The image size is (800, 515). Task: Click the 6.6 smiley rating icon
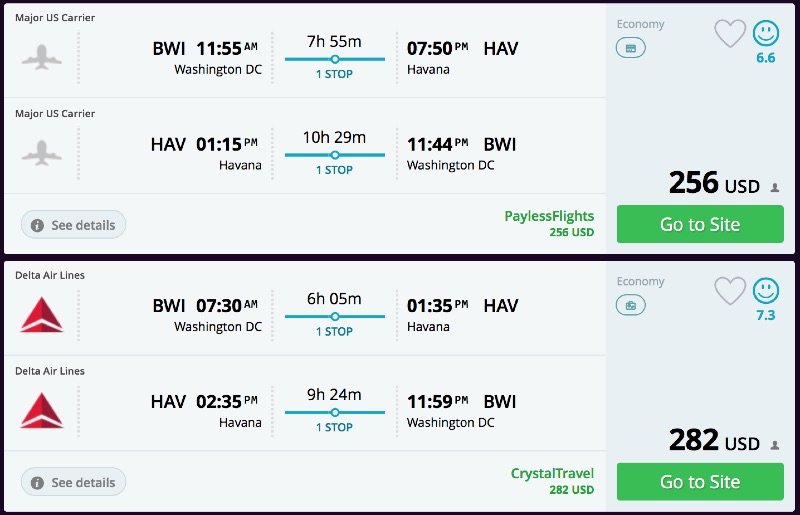point(766,34)
